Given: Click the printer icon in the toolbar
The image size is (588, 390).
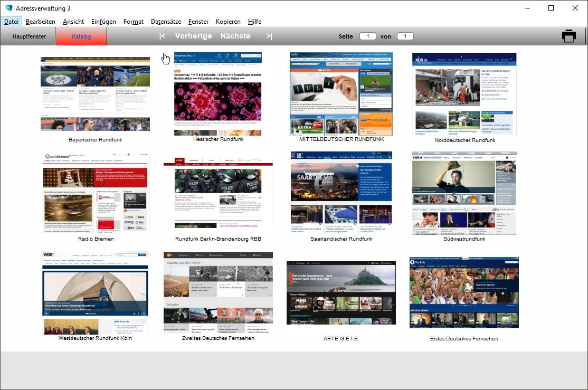Looking at the screenshot, I should pyautogui.click(x=568, y=36).
